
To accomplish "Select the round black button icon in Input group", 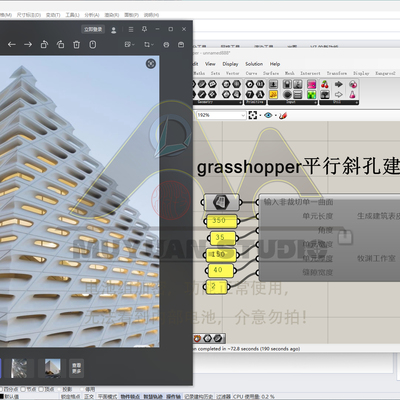I will coord(287,95).
